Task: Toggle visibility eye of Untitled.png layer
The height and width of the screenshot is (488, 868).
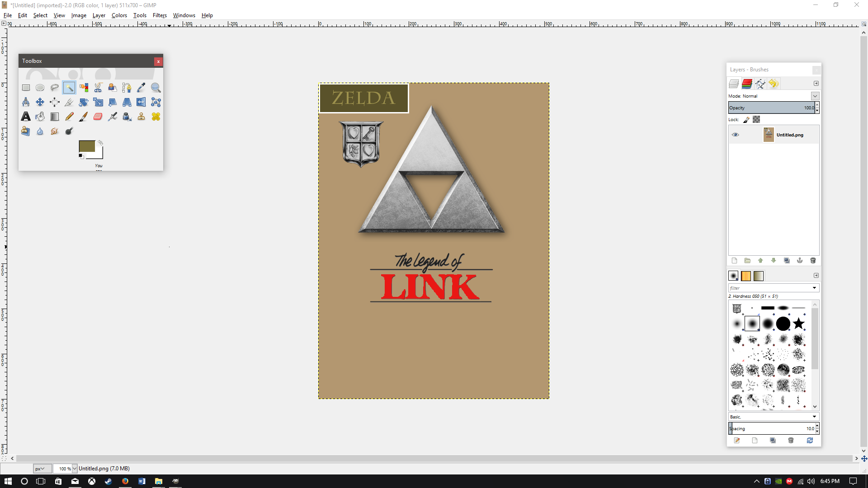Action: click(x=735, y=135)
